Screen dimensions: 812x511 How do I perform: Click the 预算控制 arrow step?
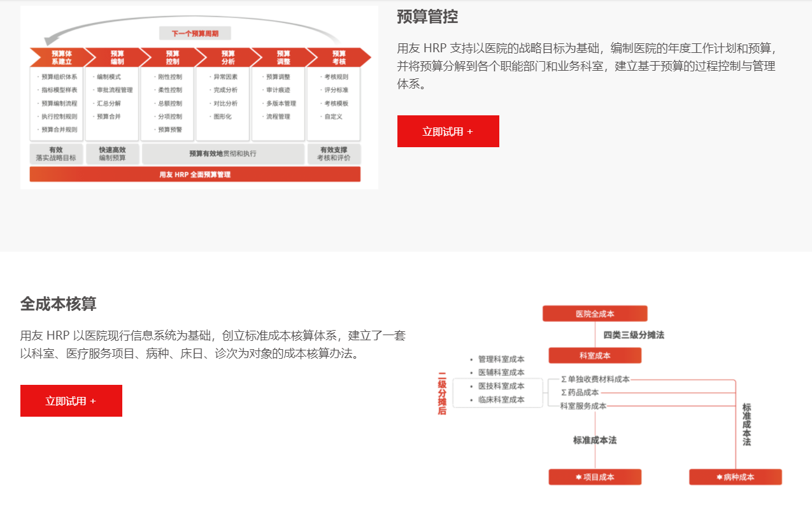169,57
